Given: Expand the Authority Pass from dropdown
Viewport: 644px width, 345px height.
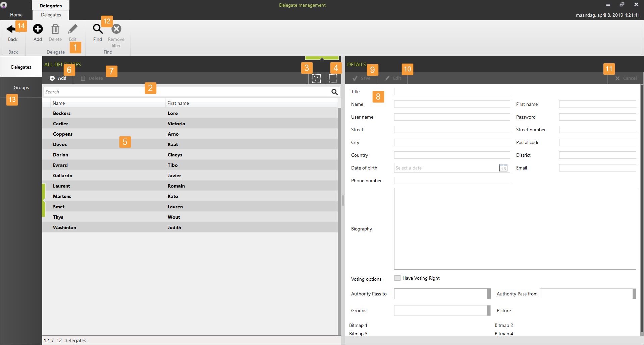Looking at the screenshot, I should [634, 294].
